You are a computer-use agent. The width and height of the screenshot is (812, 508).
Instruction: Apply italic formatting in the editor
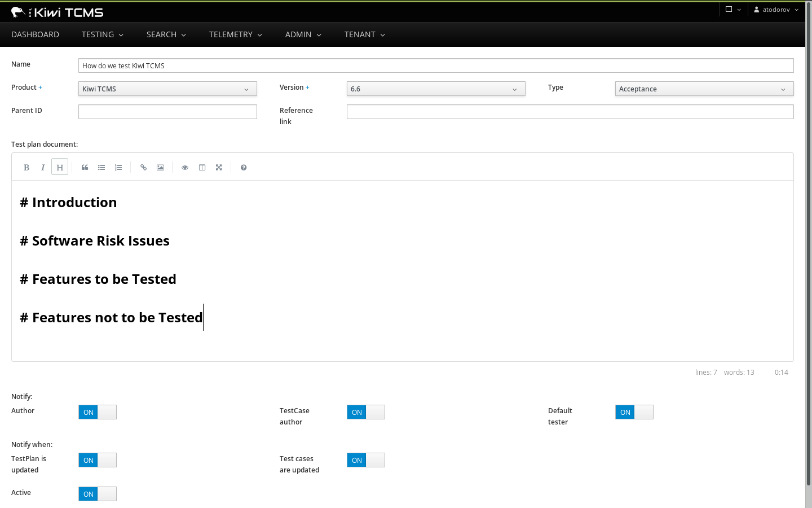coord(43,167)
